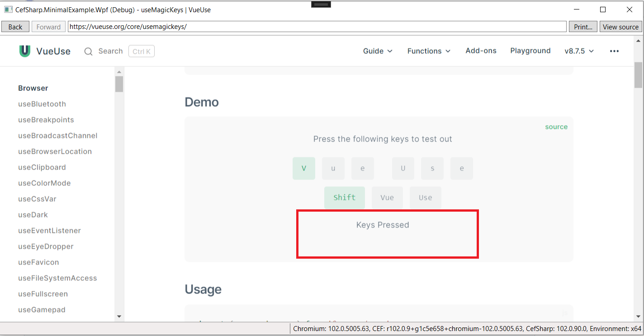
Task: Click the Keys Pressed label
Action: point(383,225)
